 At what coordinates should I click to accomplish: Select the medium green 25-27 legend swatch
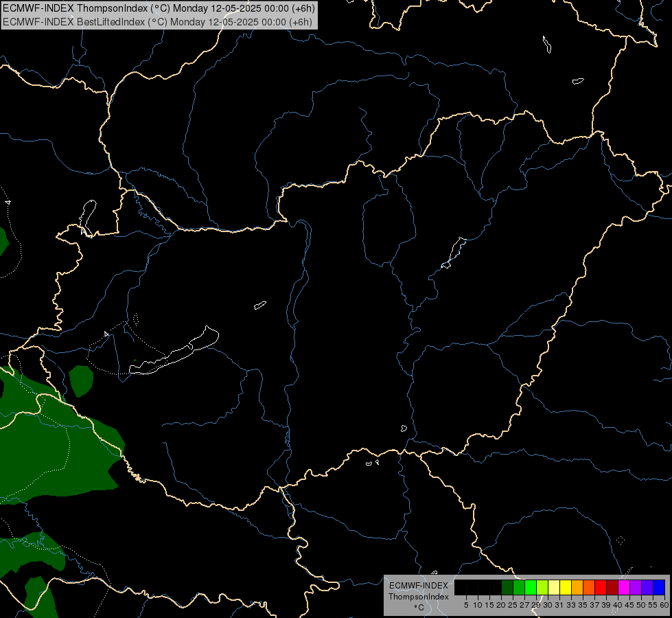518,587
